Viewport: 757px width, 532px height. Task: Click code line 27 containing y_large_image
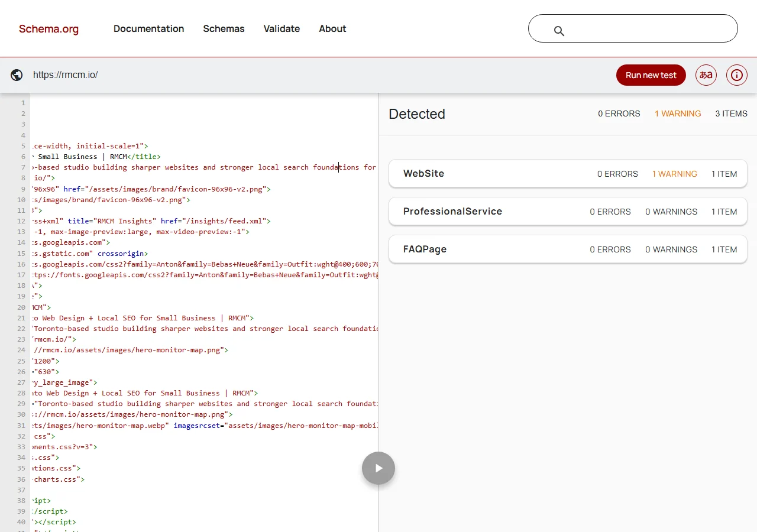[64, 382]
